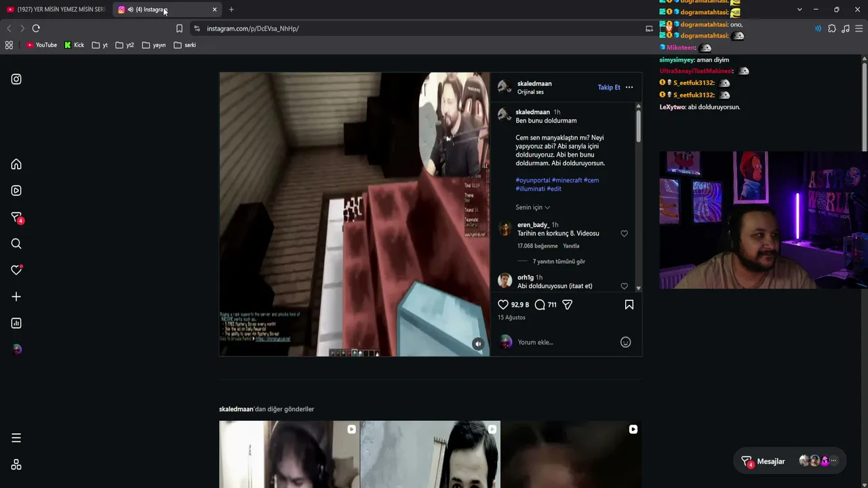Click the #oyunportal hashtag

[x=533, y=180]
